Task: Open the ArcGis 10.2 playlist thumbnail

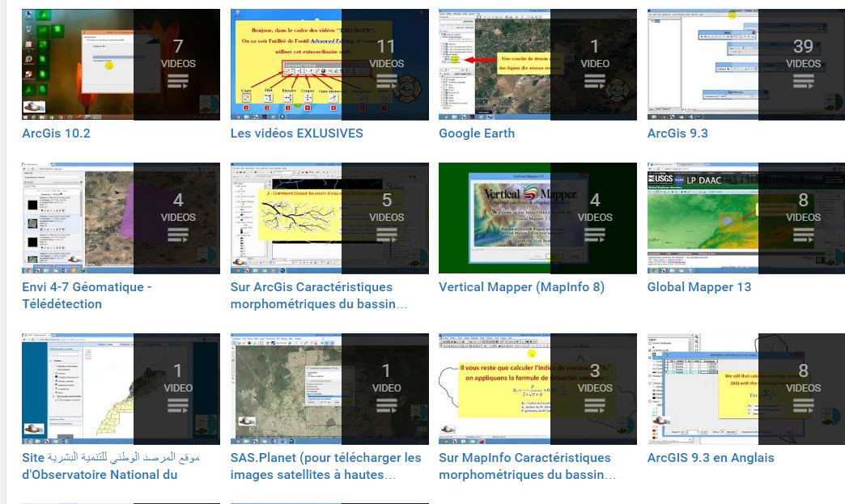Action: 121,65
